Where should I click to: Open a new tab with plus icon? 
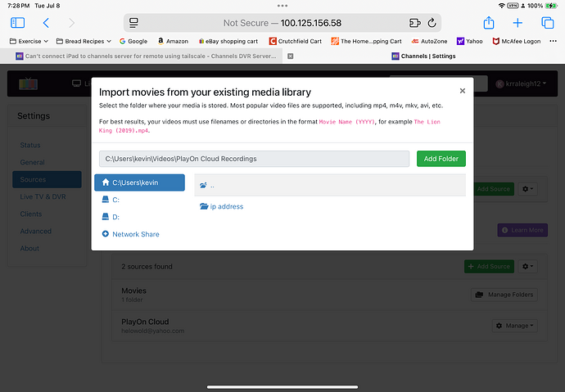click(518, 23)
